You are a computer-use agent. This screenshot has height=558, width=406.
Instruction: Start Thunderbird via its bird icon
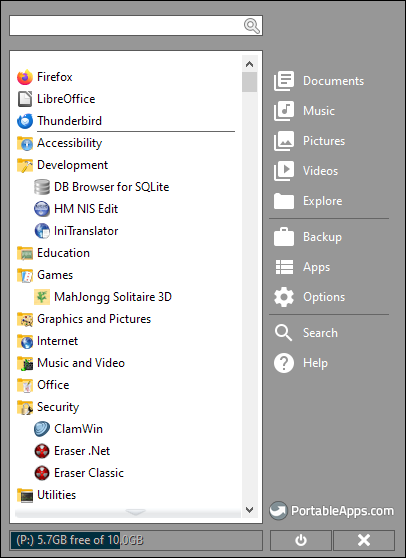pos(25,121)
